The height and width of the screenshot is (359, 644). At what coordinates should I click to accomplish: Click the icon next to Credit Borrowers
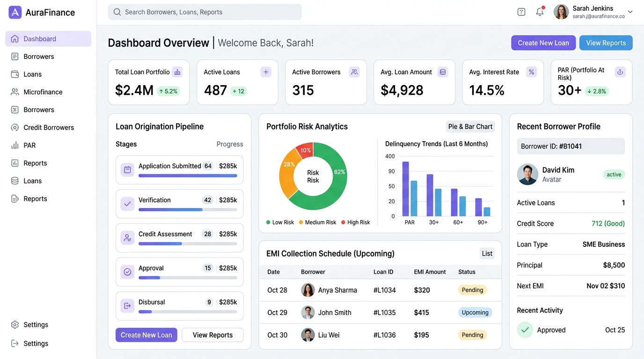15,128
